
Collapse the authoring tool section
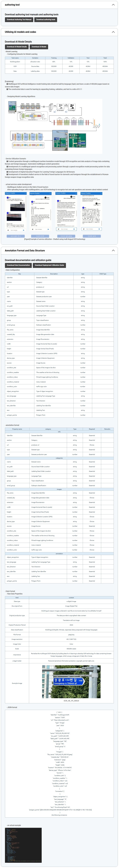113,5
